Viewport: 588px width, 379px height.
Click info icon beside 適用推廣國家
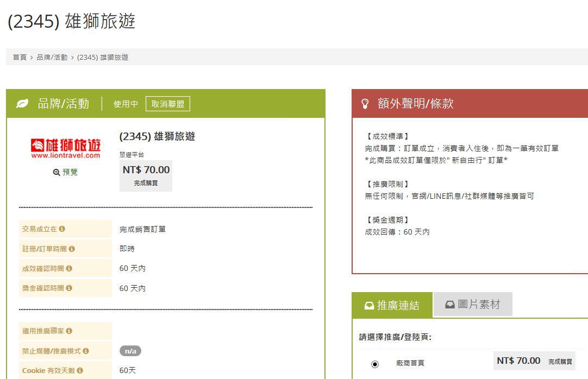[69, 331]
